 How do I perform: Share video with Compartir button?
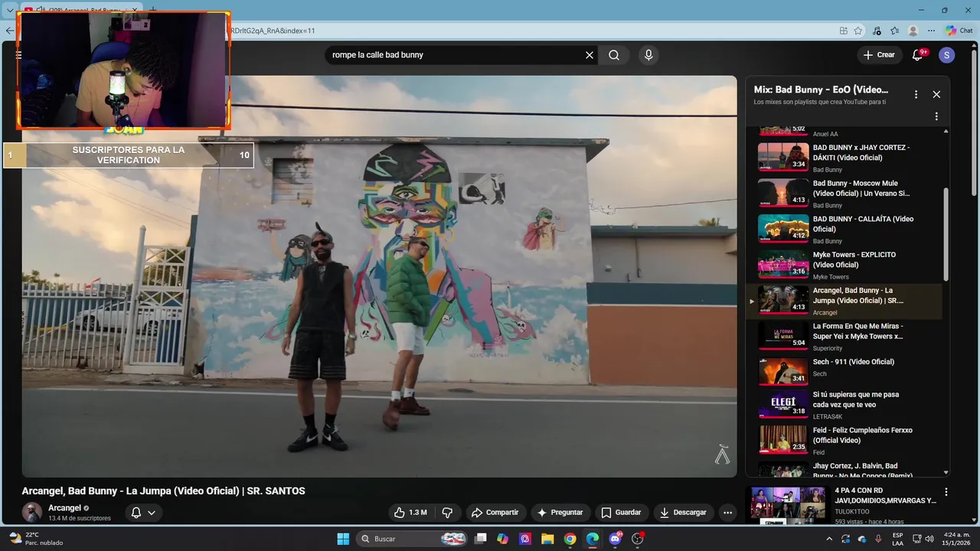pyautogui.click(x=495, y=513)
